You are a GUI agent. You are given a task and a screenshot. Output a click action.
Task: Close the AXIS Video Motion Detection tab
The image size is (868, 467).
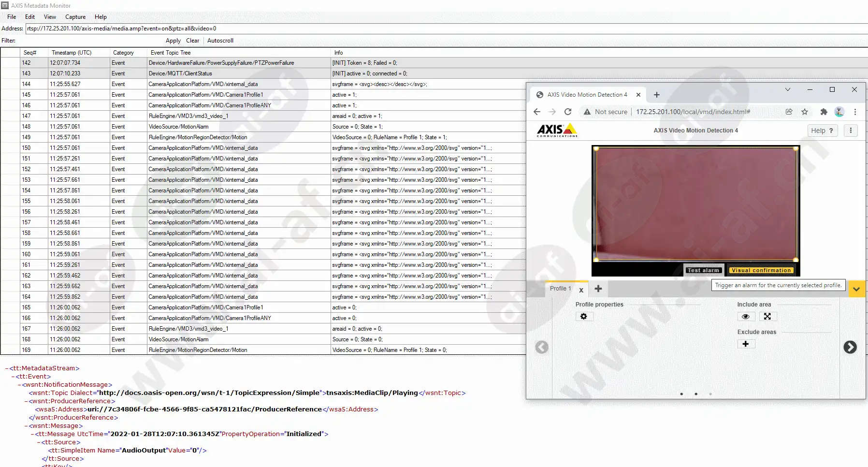click(x=638, y=95)
